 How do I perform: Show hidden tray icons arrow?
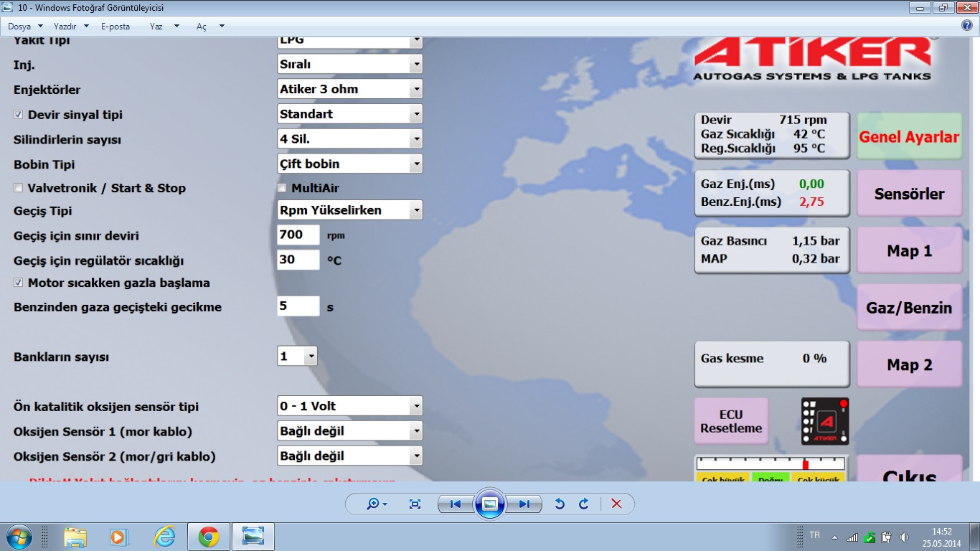point(834,537)
